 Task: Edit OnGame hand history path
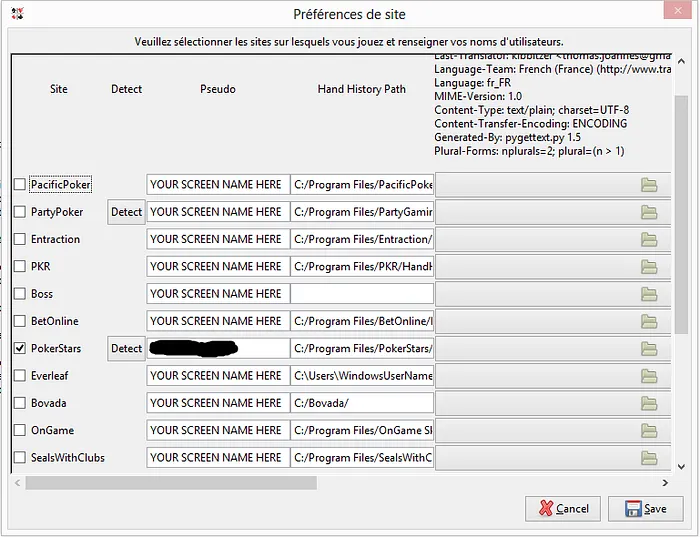pos(362,430)
